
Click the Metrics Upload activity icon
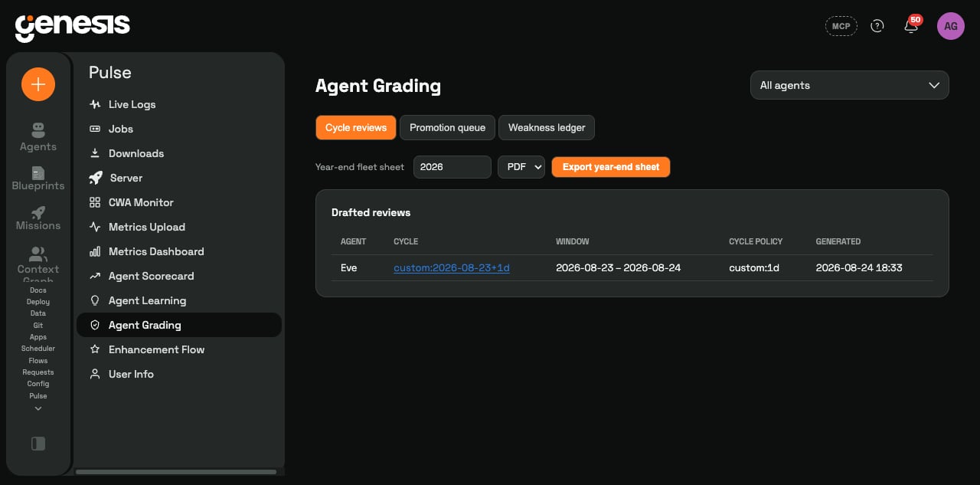tap(95, 227)
